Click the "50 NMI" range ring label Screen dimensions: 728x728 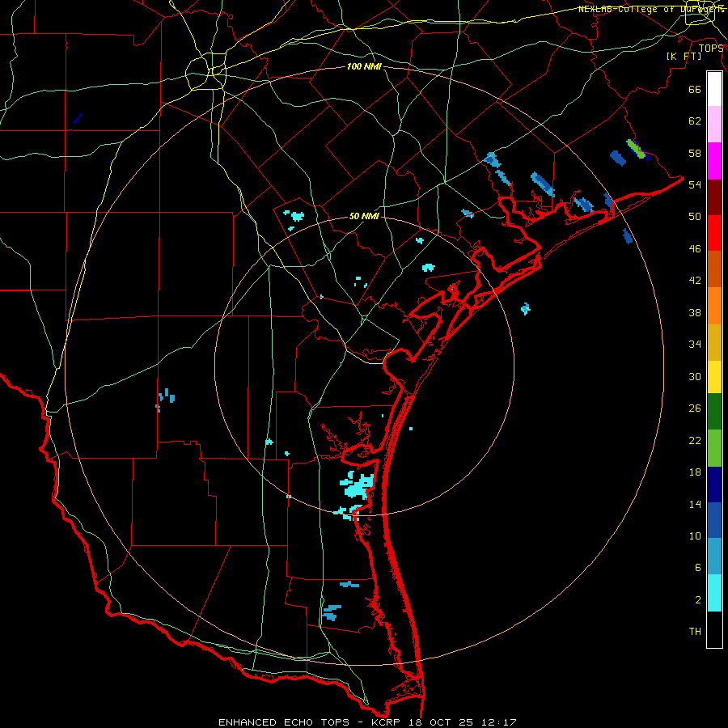[364, 216]
